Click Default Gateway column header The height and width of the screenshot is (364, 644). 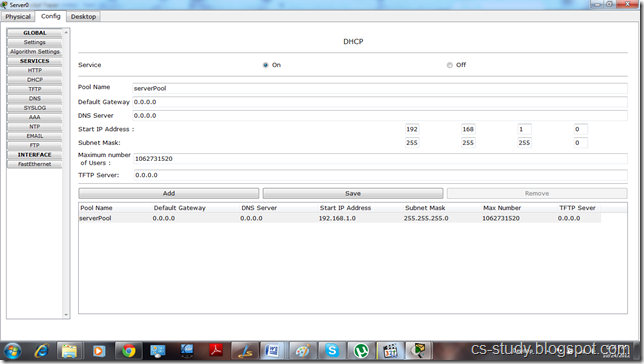click(179, 208)
